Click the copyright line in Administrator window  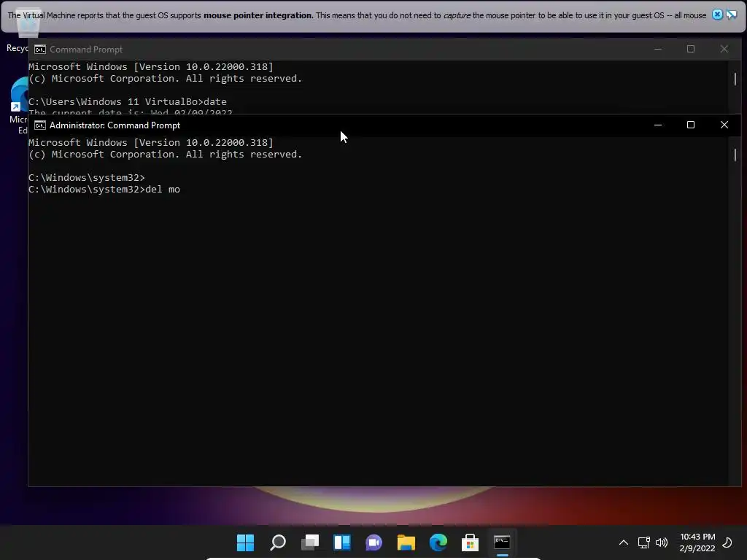pos(166,155)
